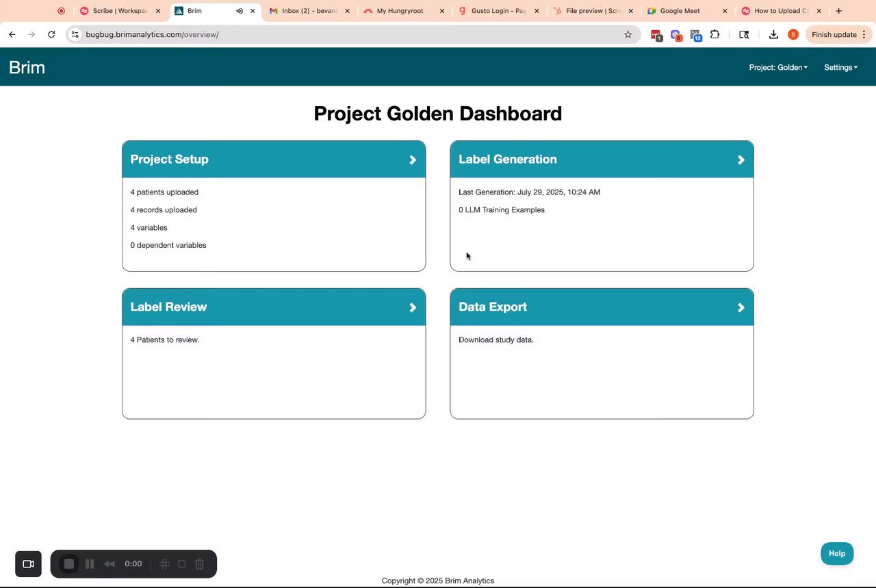Open the Label Generation card header
876x588 pixels.
coord(602,159)
